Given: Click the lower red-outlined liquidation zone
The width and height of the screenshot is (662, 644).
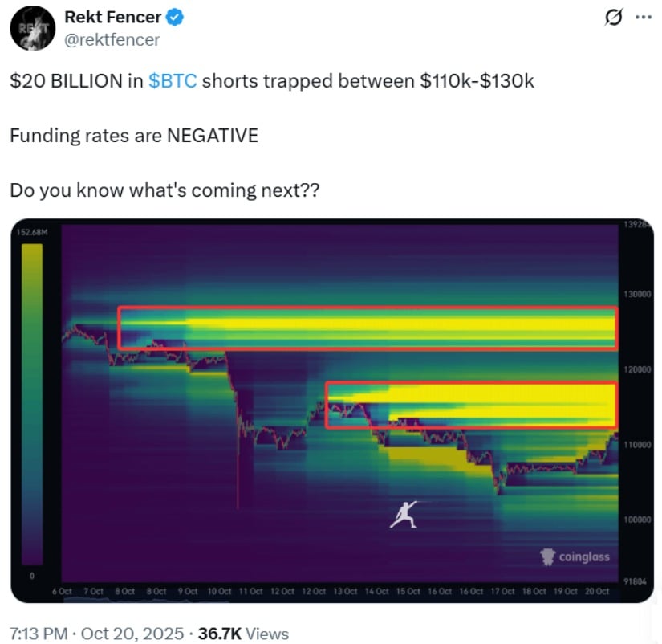Looking at the screenshot, I should click(470, 405).
